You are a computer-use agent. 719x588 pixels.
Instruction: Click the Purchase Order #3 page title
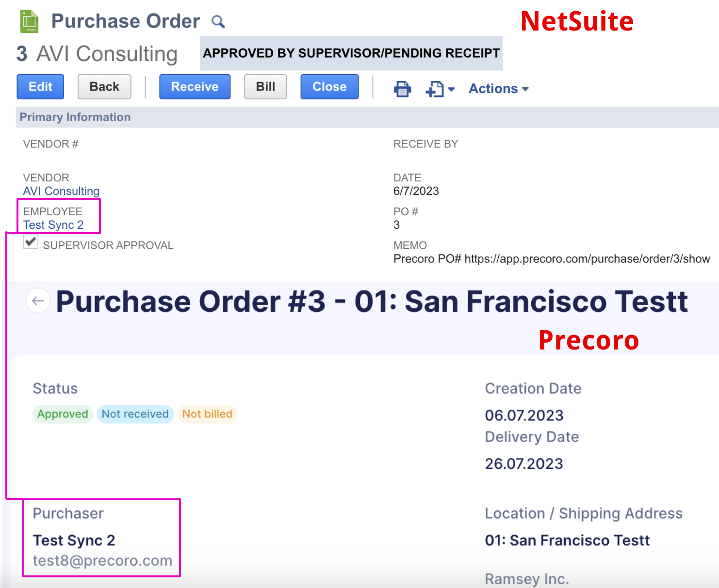[372, 301]
